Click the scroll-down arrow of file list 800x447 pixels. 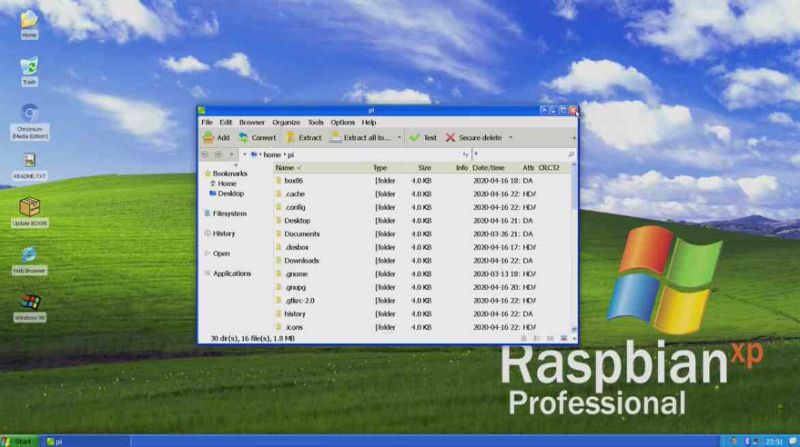(574, 329)
